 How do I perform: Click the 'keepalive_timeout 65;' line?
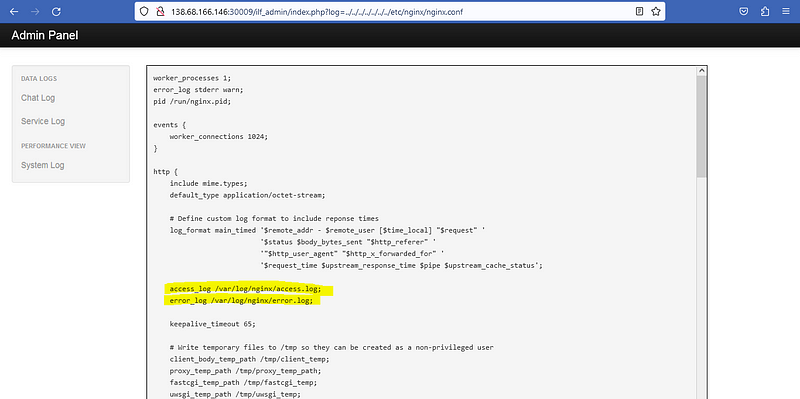212,324
